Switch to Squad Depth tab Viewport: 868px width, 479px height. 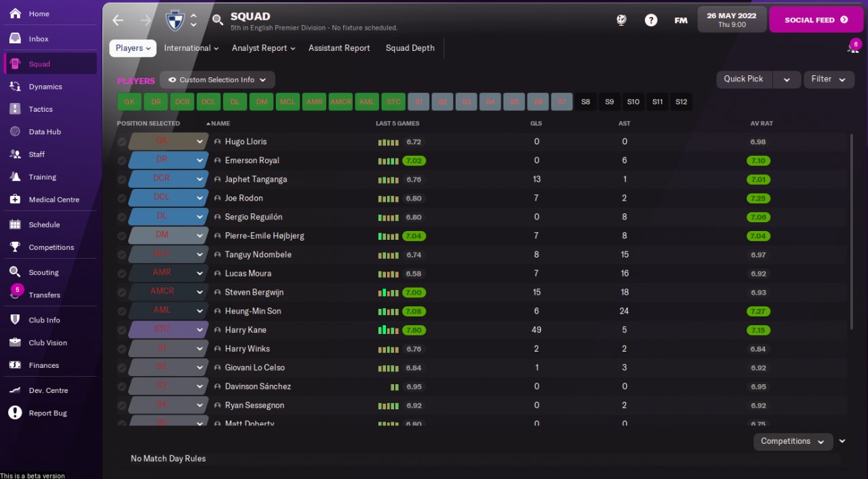tap(410, 48)
